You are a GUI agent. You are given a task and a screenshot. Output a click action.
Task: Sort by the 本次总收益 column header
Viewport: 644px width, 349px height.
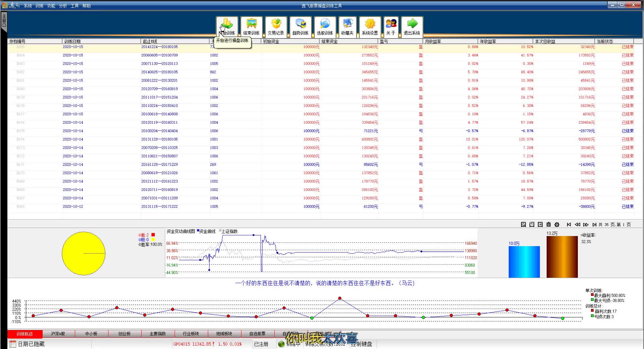[564, 41]
